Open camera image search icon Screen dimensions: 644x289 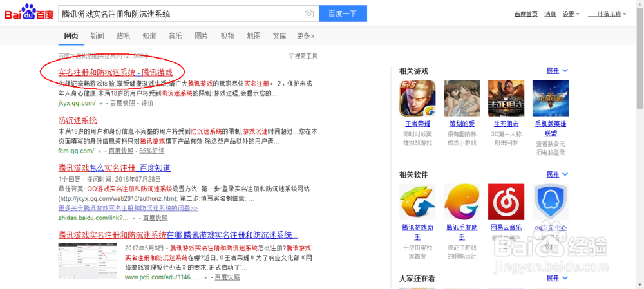tap(309, 14)
